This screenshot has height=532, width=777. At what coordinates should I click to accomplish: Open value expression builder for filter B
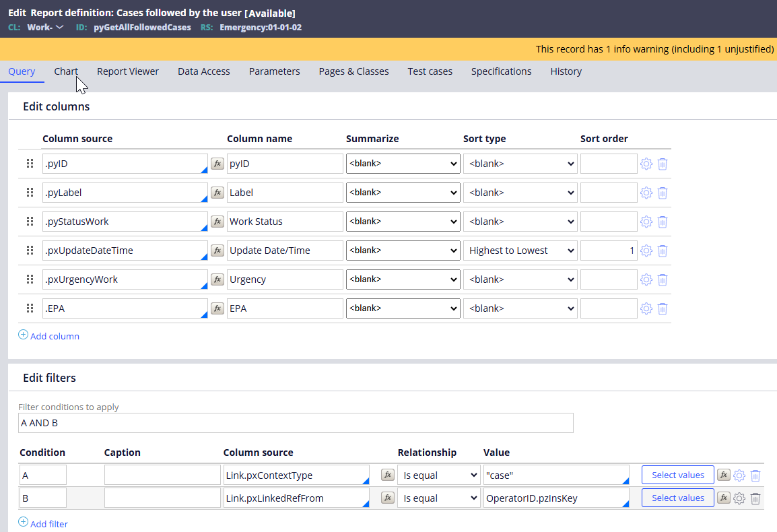724,498
